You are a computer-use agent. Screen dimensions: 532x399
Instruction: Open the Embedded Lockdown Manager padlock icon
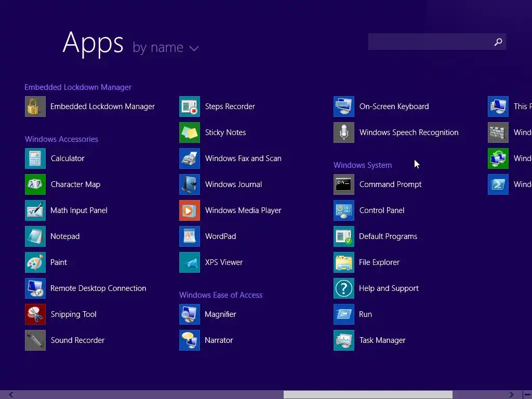(35, 107)
